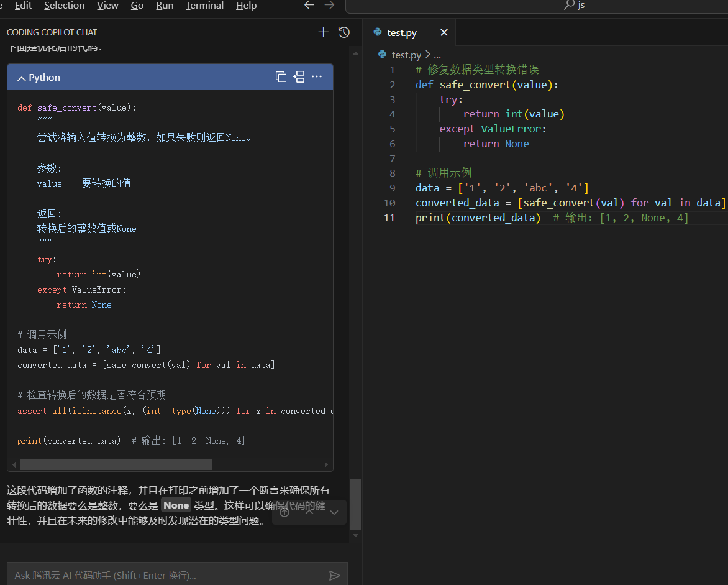The width and height of the screenshot is (728, 585).
Task: Open the Edit menu
Action: [23, 6]
